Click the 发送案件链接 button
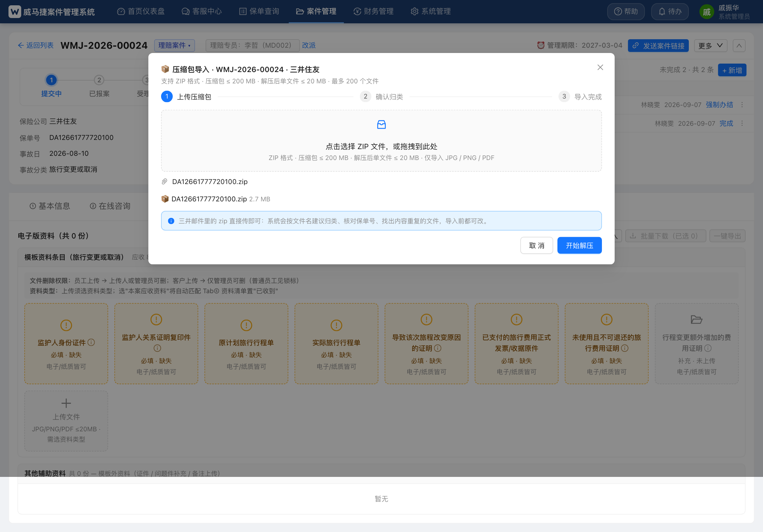Viewport: 763px width, 532px height. pos(658,46)
